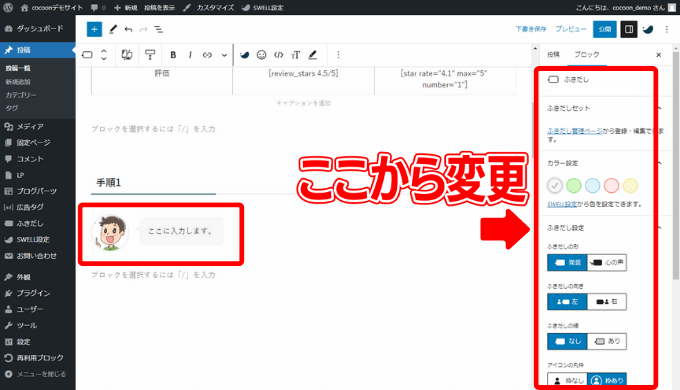
Task: Open SWELL設定 in the sidebar menu
Action: pos(38,239)
